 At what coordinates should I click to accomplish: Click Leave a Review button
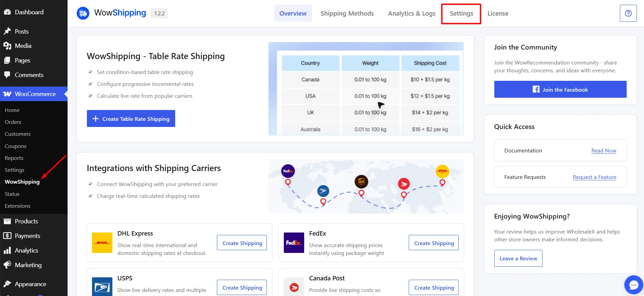[518, 258]
